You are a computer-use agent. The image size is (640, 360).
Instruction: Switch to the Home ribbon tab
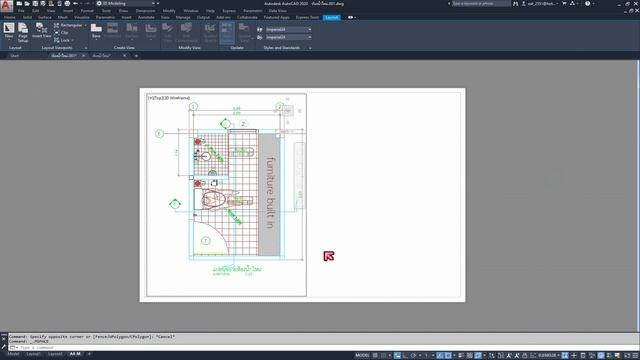(x=9, y=18)
